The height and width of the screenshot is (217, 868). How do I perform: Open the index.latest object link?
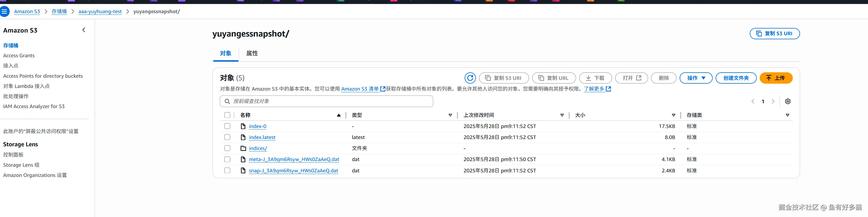point(262,137)
